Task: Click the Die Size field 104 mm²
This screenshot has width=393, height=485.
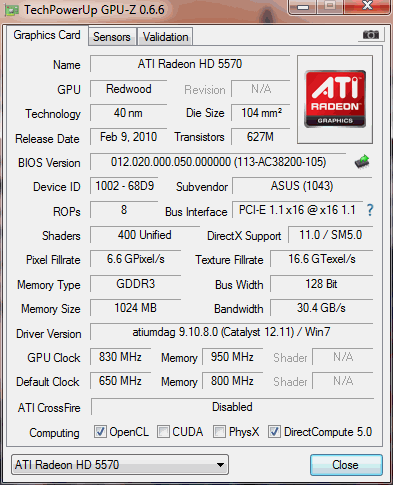Action: point(261,113)
